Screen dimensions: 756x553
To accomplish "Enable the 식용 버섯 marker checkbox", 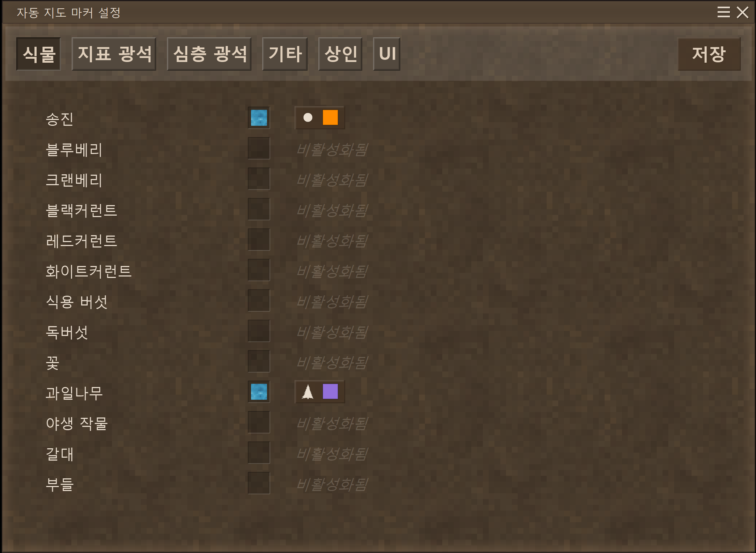I will [259, 300].
